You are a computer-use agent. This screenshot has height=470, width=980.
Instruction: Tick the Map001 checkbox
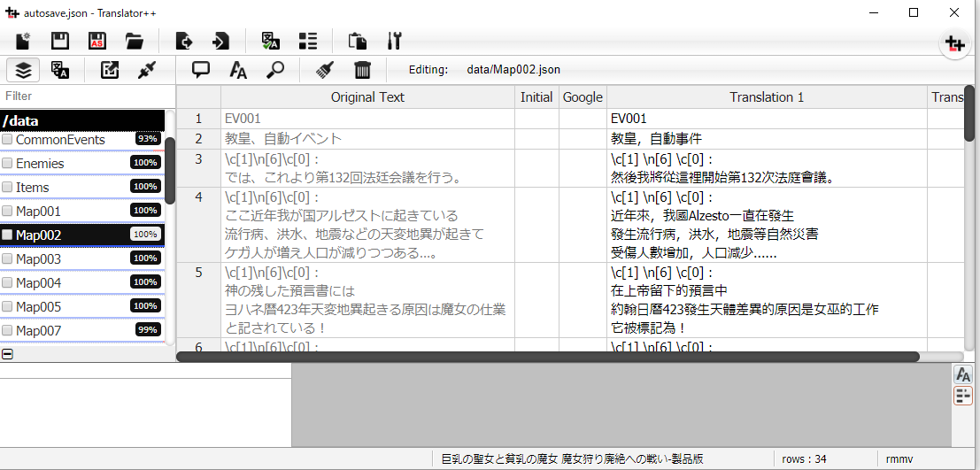[7, 211]
